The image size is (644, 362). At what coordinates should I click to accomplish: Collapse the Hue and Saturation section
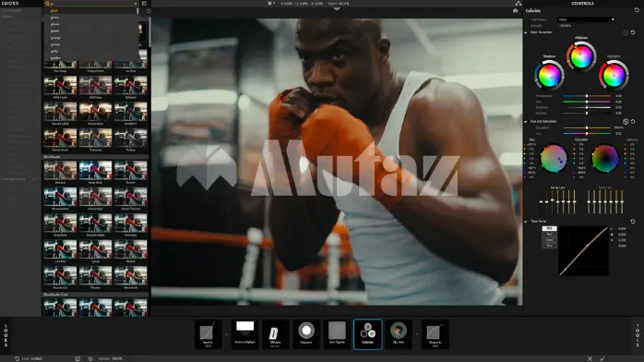click(526, 122)
